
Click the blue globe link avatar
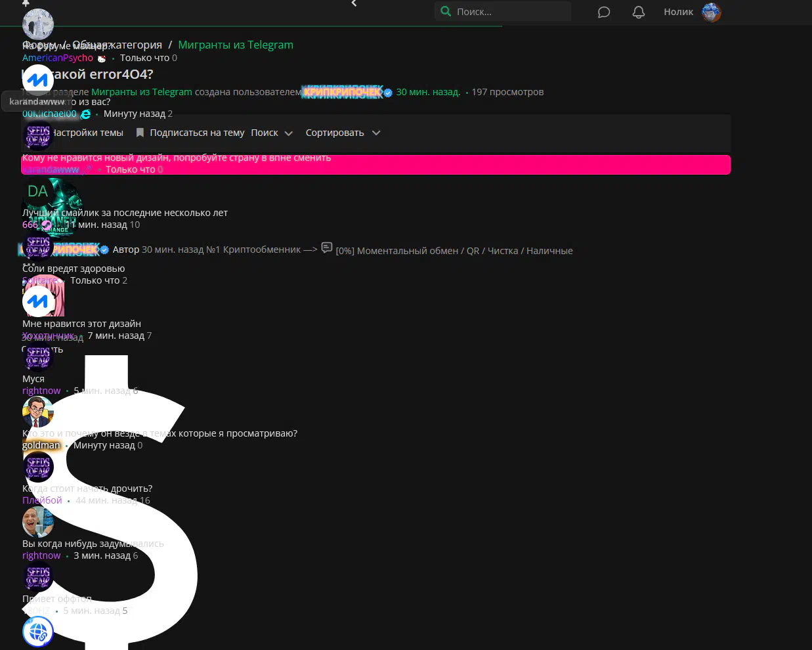[37, 632]
